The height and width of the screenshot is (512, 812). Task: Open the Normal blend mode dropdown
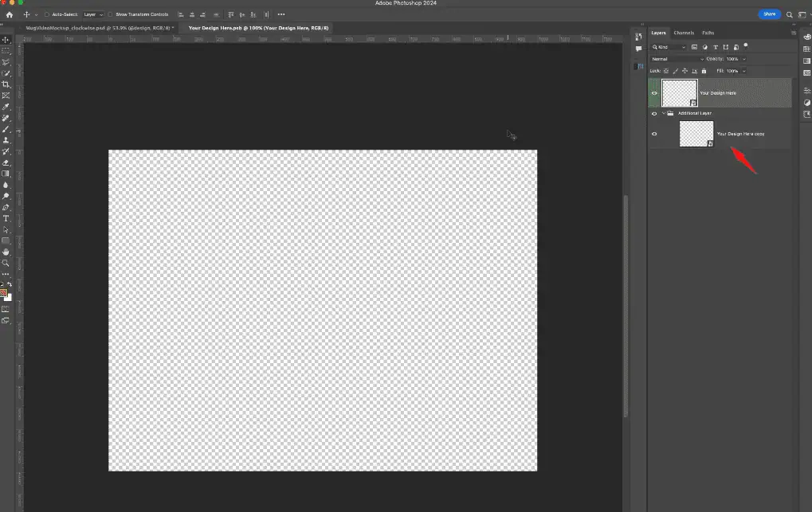[x=677, y=59]
